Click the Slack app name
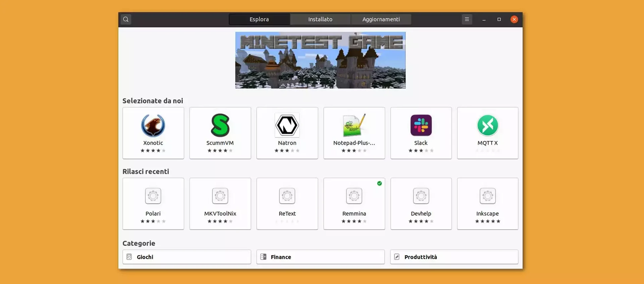The height and width of the screenshot is (284, 644). point(421,143)
